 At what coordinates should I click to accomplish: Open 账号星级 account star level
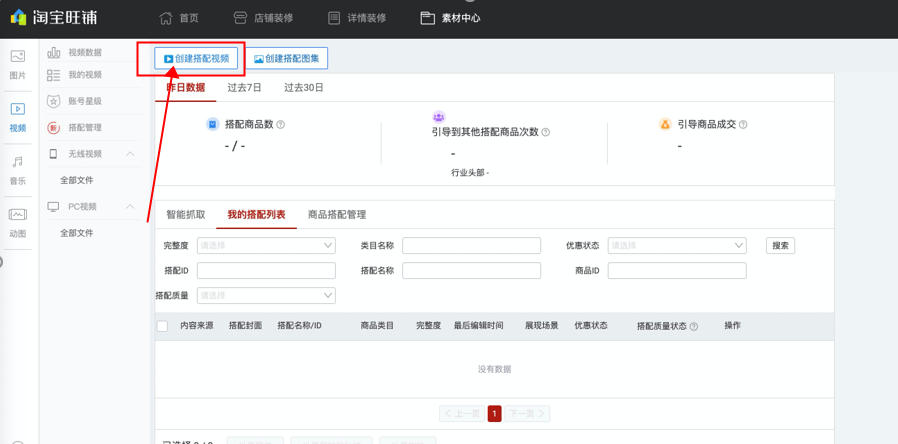coord(84,102)
